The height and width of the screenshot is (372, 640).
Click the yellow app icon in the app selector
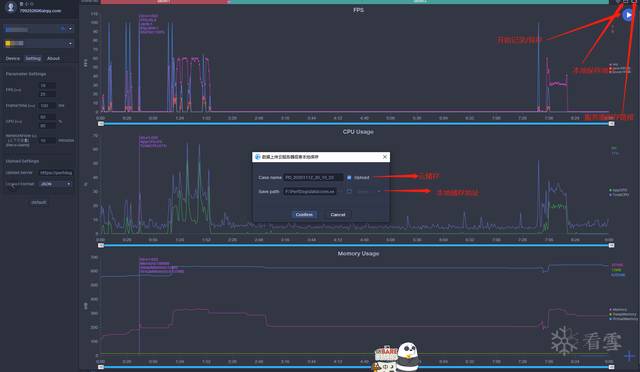[x=8, y=43]
